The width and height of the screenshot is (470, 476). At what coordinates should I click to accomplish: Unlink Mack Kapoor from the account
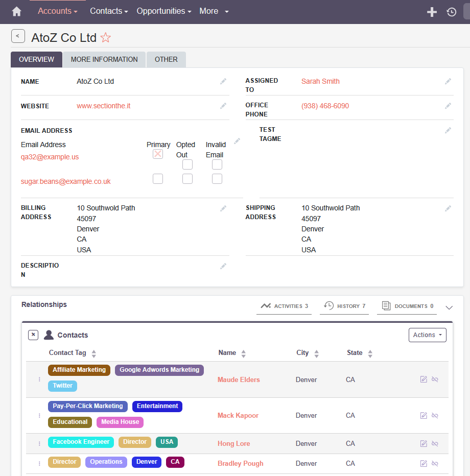click(x=435, y=416)
